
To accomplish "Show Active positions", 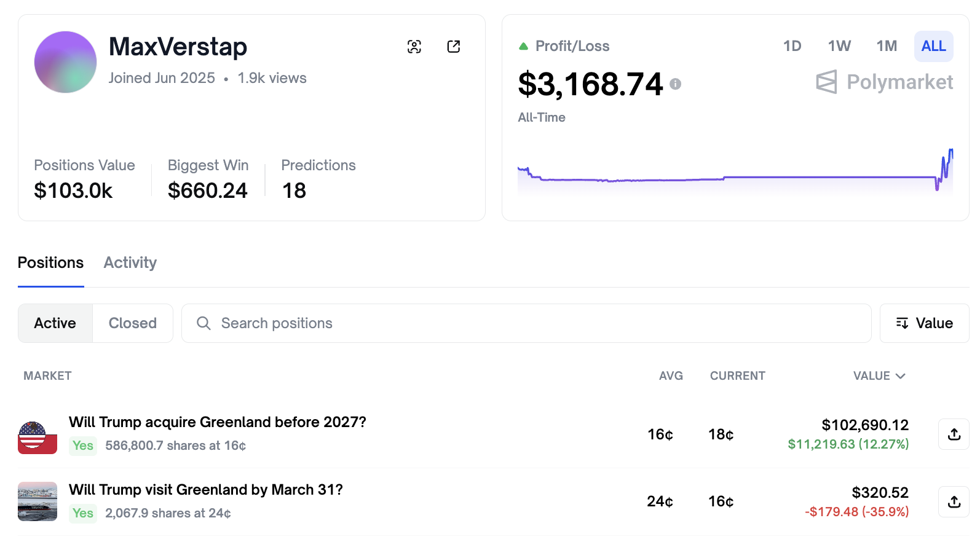I will tap(55, 323).
